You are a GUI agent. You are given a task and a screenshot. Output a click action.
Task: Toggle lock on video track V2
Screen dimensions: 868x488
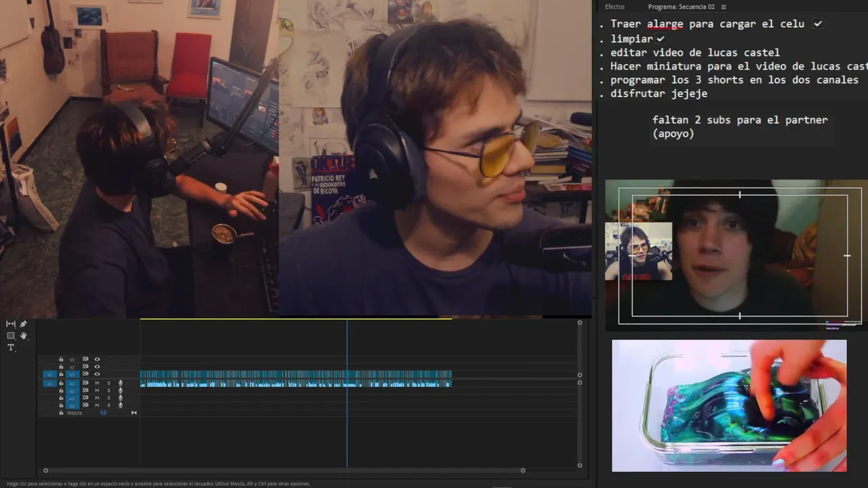click(x=61, y=367)
